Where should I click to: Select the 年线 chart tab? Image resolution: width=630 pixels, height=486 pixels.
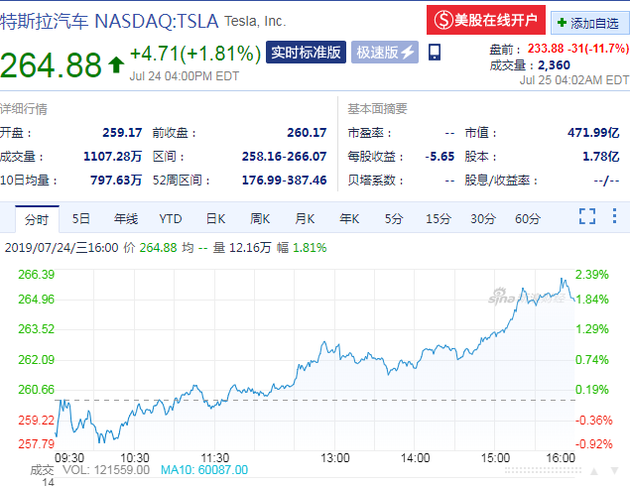coord(126,218)
